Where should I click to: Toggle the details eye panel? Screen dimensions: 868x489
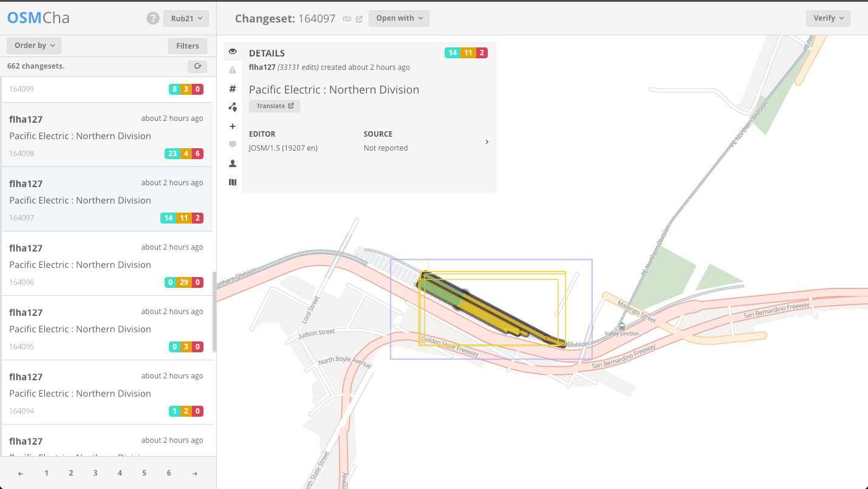233,52
